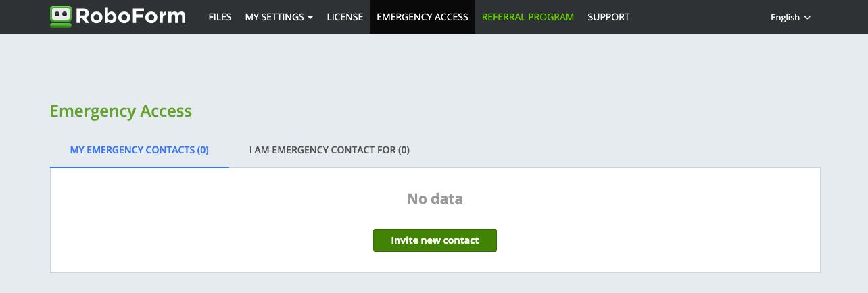Click the blue underline of the active tab
This screenshot has width=868, height=293.
(x=139, y=167)
